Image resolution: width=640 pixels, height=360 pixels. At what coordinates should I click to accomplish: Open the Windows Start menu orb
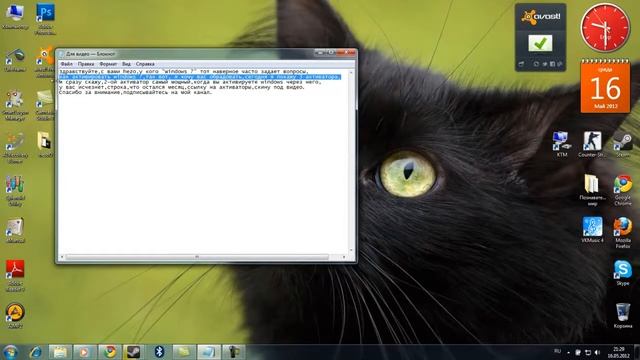point(10,352)
